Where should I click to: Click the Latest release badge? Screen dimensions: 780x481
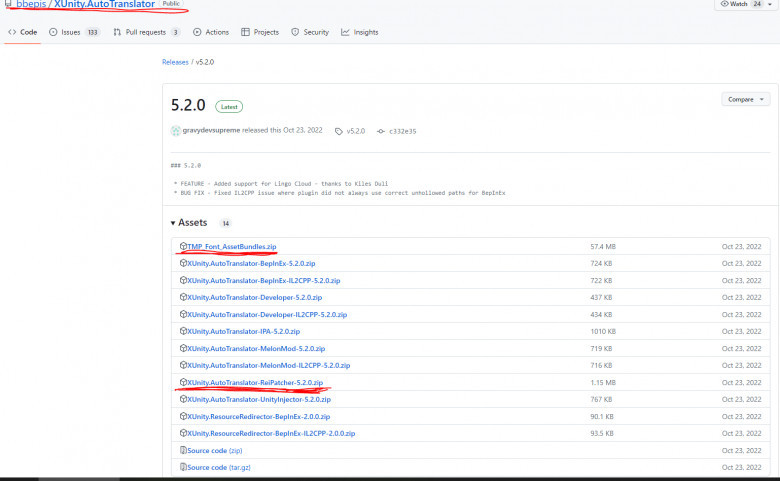click(227, 106)
